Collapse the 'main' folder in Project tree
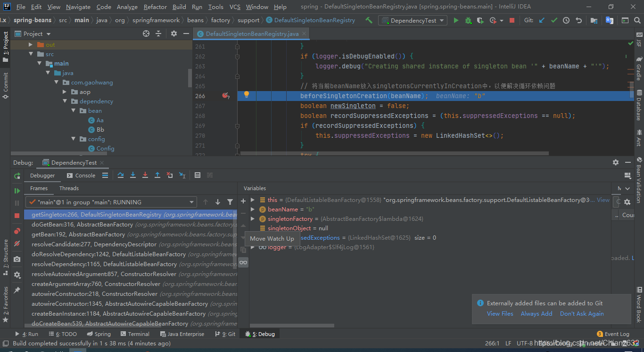This screenshot has width=644, height=352. (x=40, y=64)
